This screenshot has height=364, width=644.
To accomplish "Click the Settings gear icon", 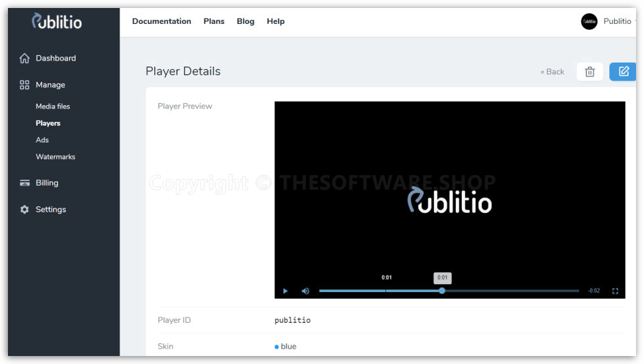I will point(25,210).
